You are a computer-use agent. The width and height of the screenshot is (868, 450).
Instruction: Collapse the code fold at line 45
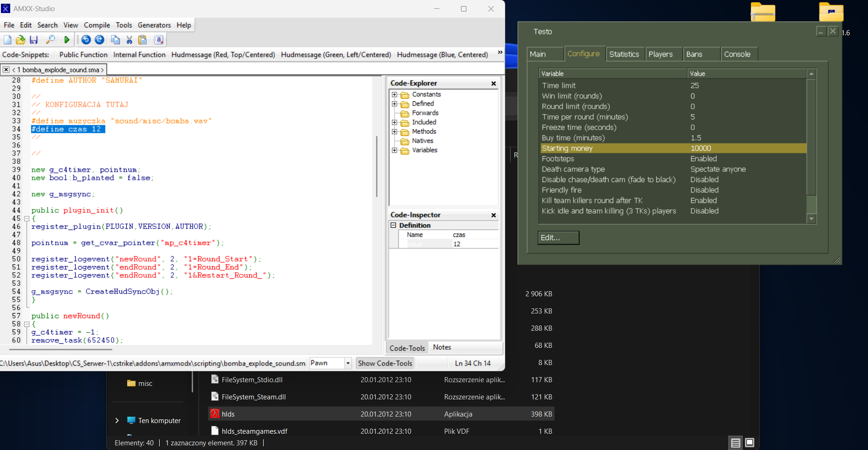[26, 219]
